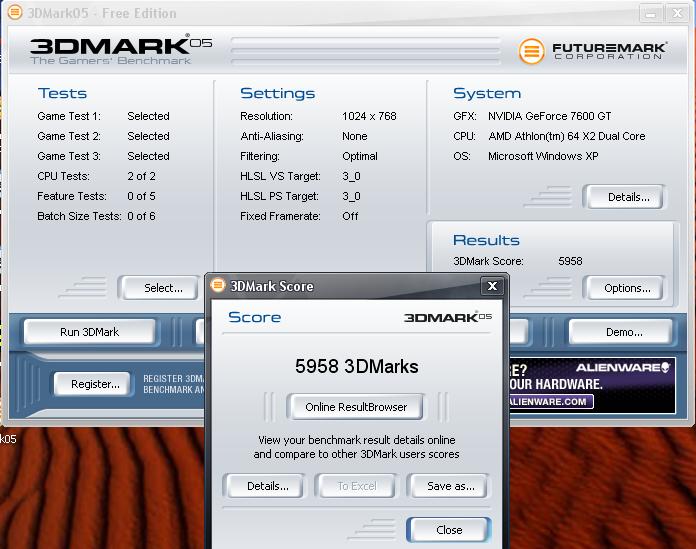Click Anti-Aliasing value 'None'

point(355,136)
